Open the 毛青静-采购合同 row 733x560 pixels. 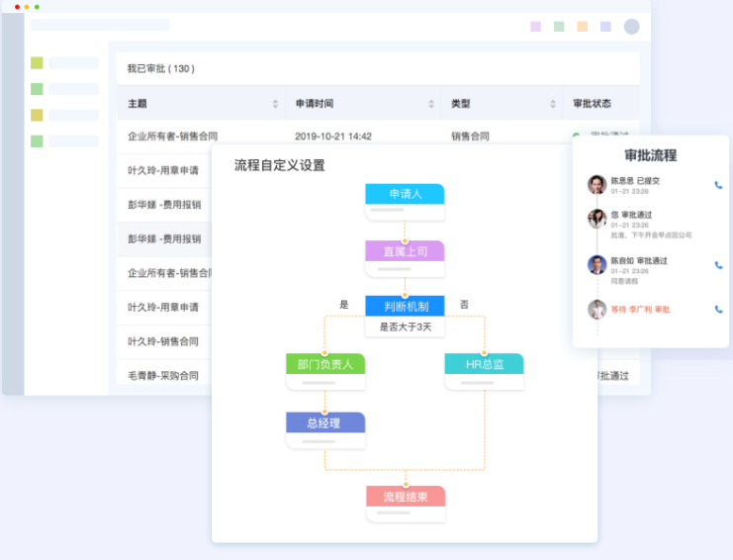tap(163, 376)
